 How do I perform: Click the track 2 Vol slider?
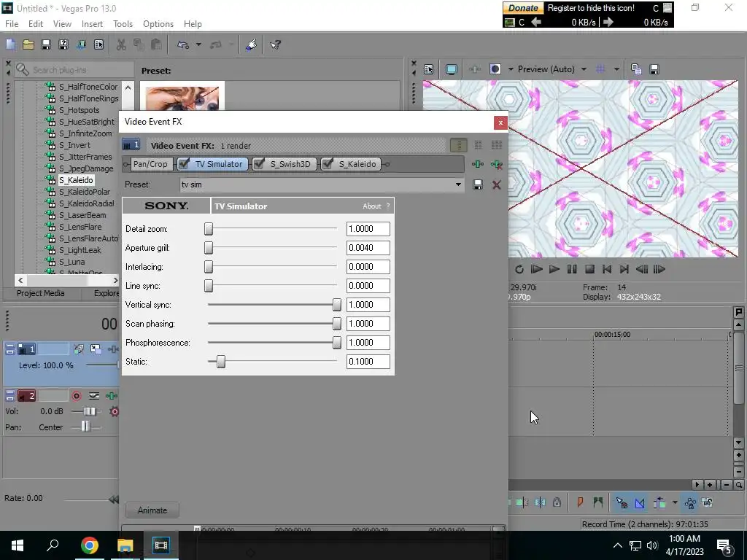pyautogui.click(x=89, y=411)
